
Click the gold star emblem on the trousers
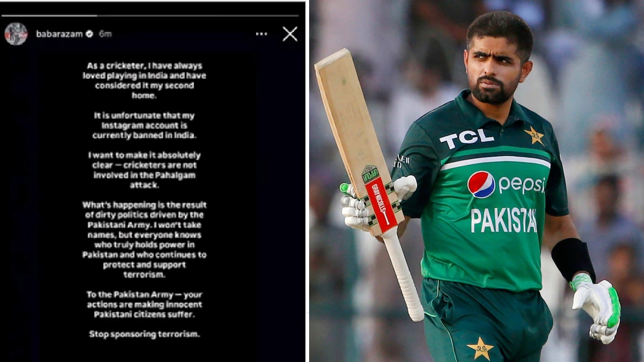(x=480, y=348)
